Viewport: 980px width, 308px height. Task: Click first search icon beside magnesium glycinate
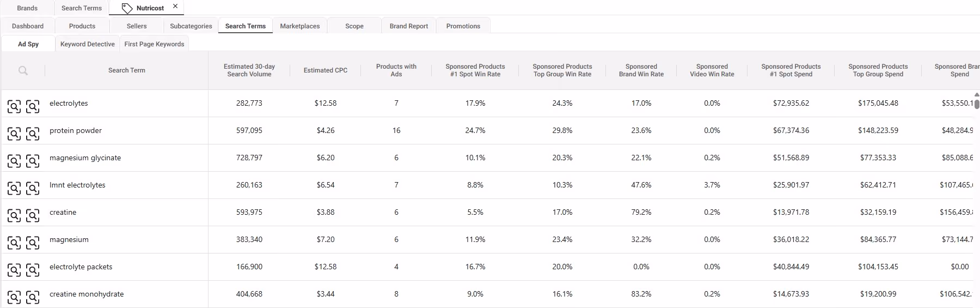(14, 161)
